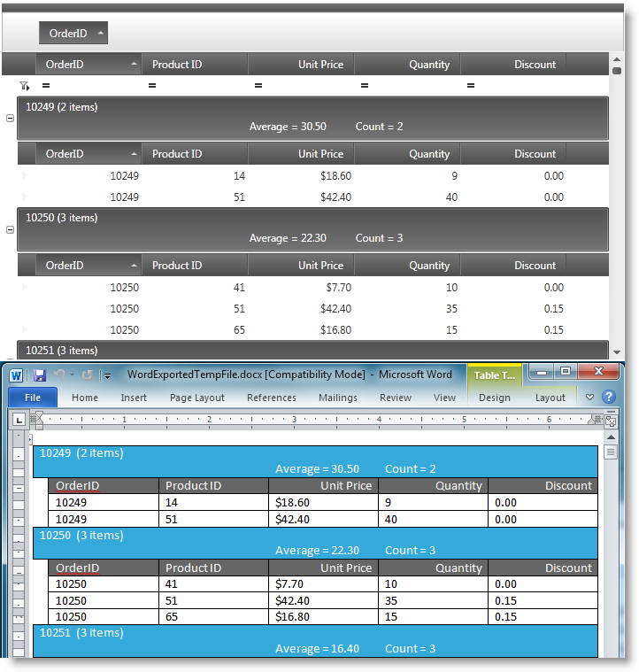Image resolution: width=639 pixels, height=672 pixels.
Task: Select the cell with $42.40 in the 10249 group
Action: point(301,197)
